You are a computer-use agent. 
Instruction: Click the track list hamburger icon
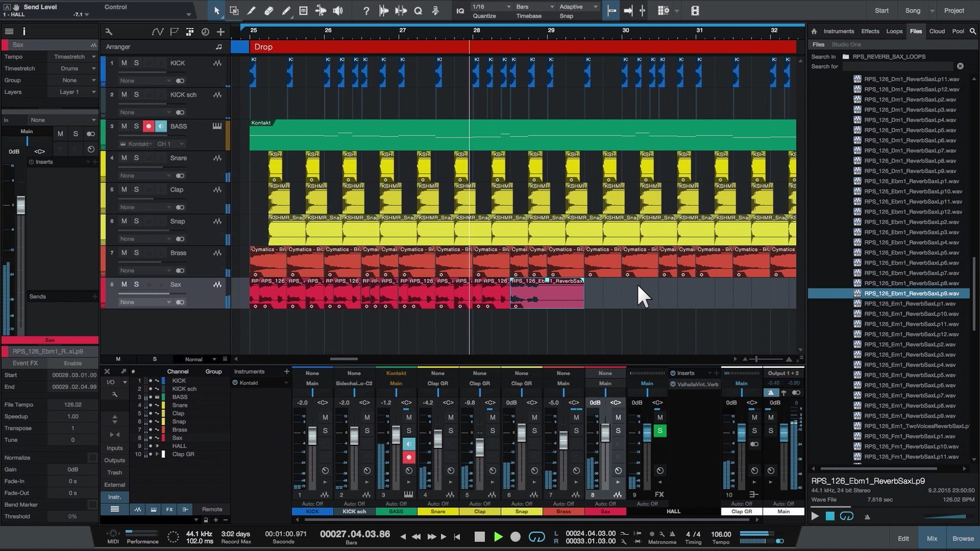point(9,31)
